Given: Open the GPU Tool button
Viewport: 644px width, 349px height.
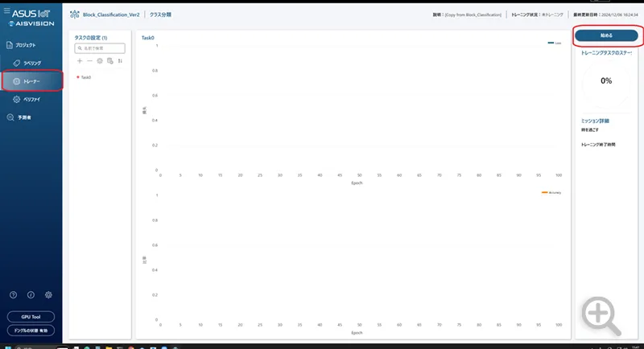Looking at the screenshot, I should [x=31, y=317].
